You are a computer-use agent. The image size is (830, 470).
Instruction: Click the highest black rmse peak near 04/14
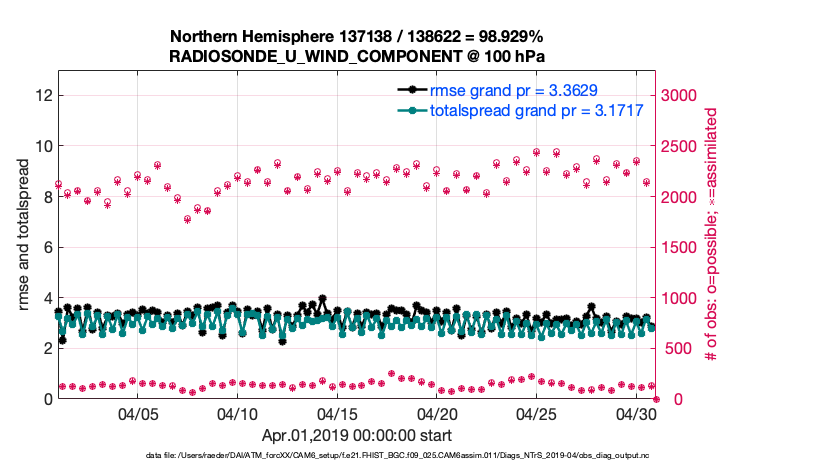tap(322, 298)
